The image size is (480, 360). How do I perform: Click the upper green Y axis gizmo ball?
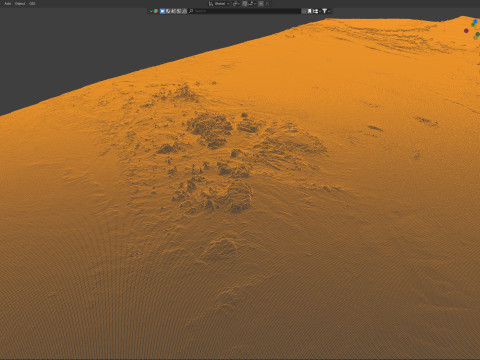[x=473, y=25]
